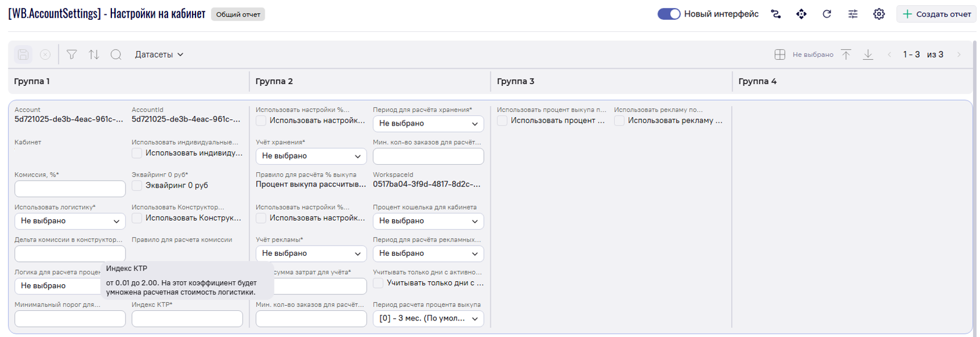The image size is (980, 337).
Task: Click the Создать отчет button
Action: tap(937, 14)
